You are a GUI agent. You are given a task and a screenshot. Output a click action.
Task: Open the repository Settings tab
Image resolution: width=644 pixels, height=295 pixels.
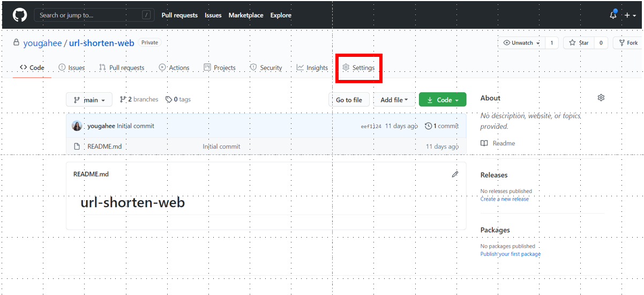coord(359,68)
